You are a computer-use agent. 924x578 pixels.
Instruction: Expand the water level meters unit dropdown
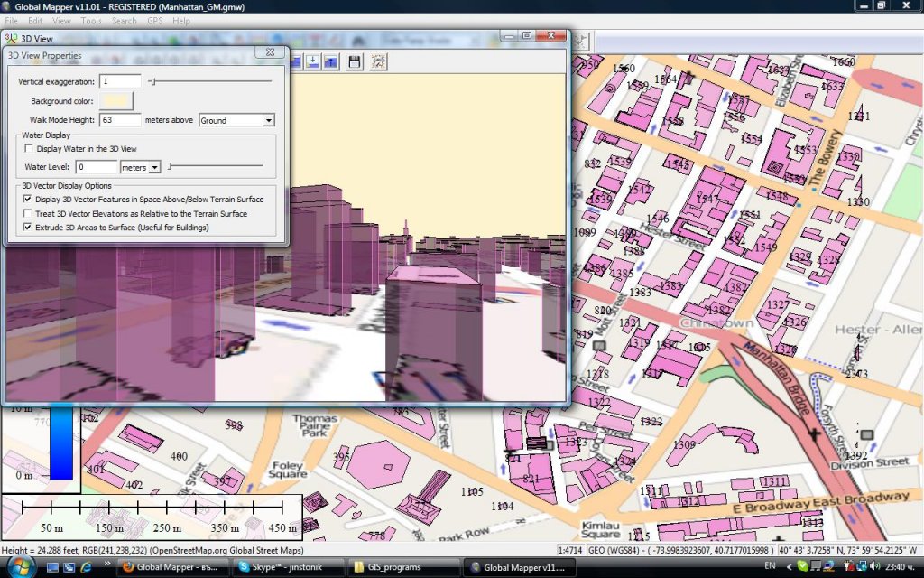click(154, 167)
